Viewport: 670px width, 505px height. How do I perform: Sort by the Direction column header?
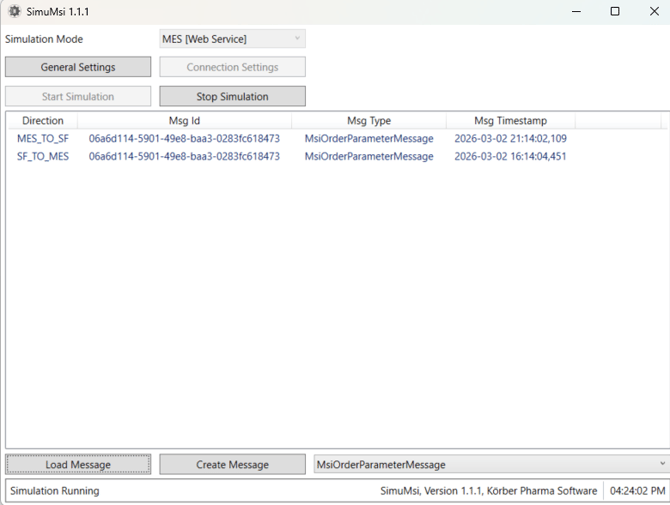coord(42,121)
